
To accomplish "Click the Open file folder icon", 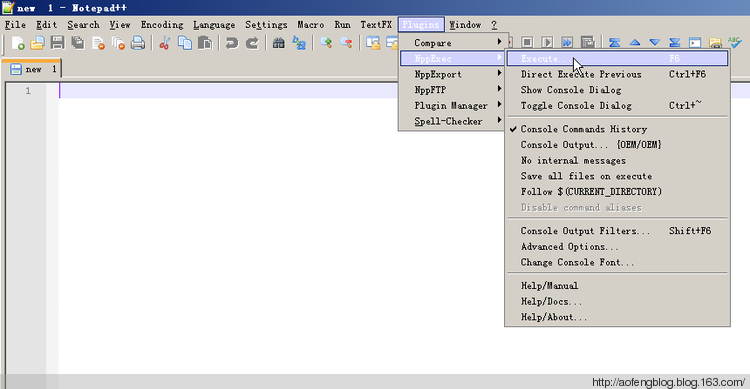I will (x=37, y=43).
